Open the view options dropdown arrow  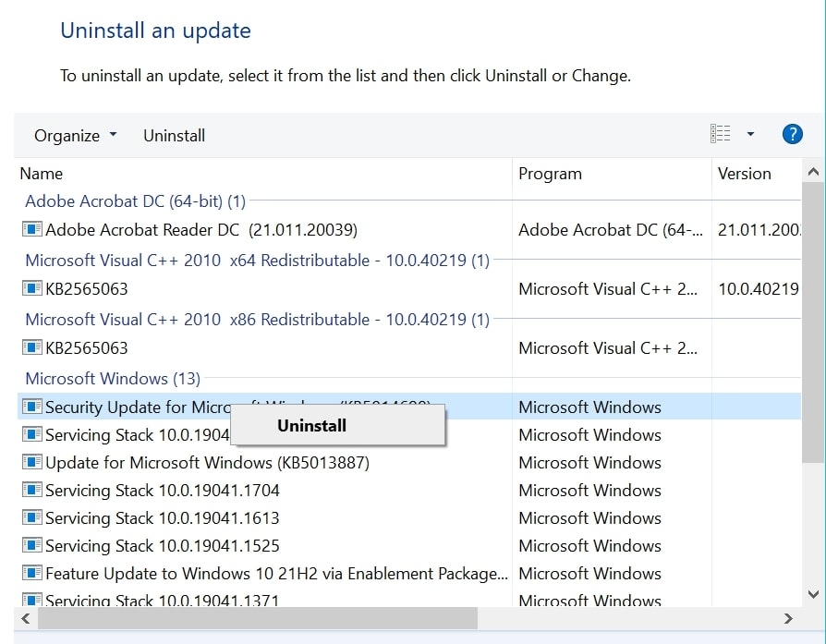click(x=750, y=134)
